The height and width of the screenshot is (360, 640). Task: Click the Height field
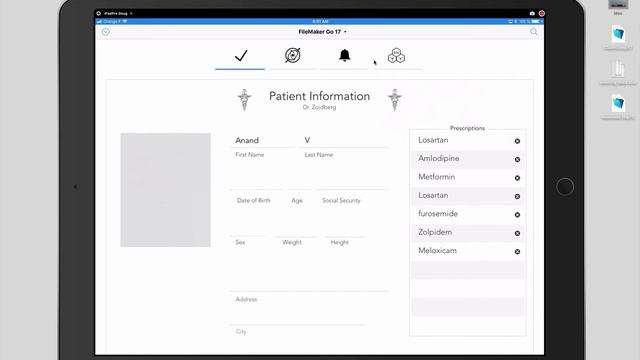344,229
